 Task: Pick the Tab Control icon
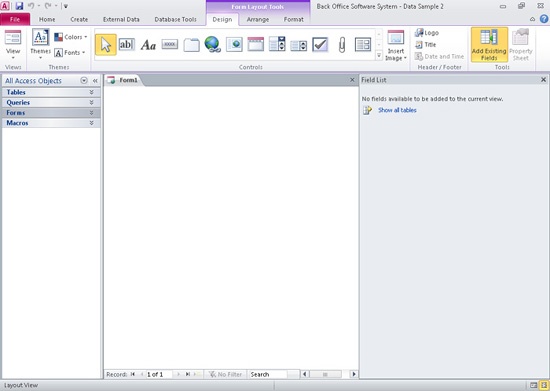192,45
